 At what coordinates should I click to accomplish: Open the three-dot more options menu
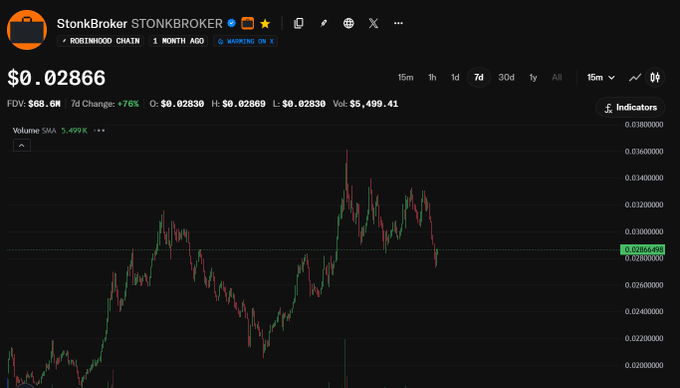[398, 23]
